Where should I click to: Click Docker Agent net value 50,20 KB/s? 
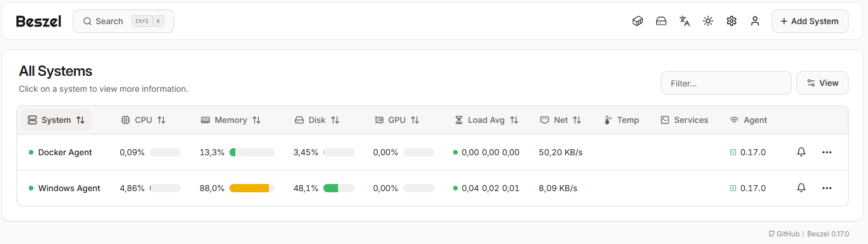(x=560, y=152)
